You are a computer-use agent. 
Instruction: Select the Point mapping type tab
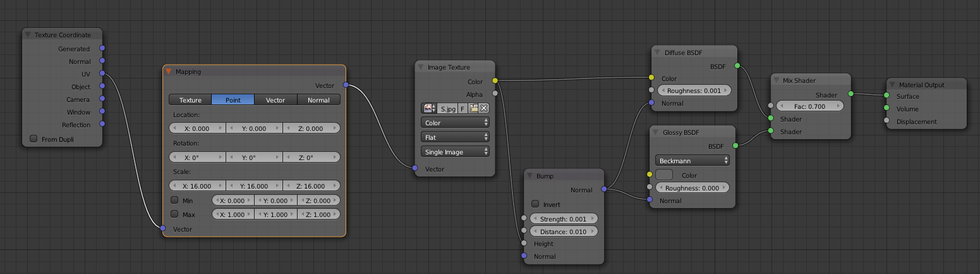233,100
